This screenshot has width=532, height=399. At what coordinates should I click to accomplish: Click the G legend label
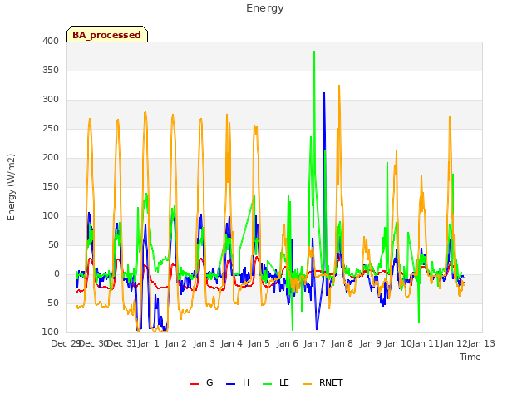click(209, 382)
